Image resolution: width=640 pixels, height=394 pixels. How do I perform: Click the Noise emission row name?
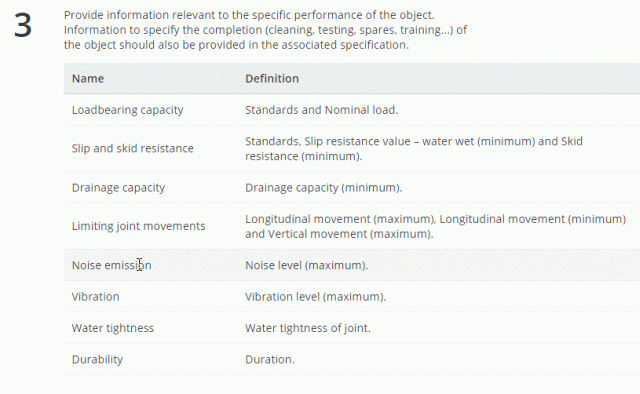[x=111, y=265]
